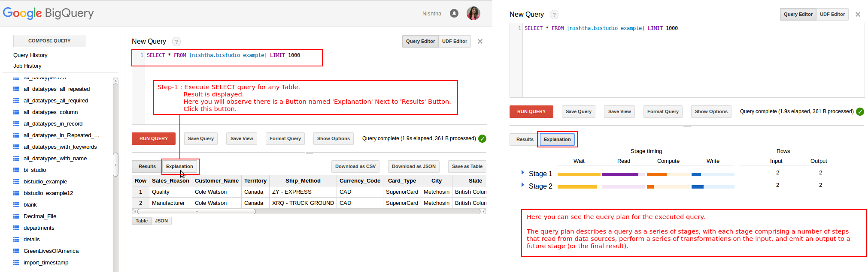Screen dimensions: 868x276
Task: Click table icon for all_datatypes_in_record
Action: point(16,124)
